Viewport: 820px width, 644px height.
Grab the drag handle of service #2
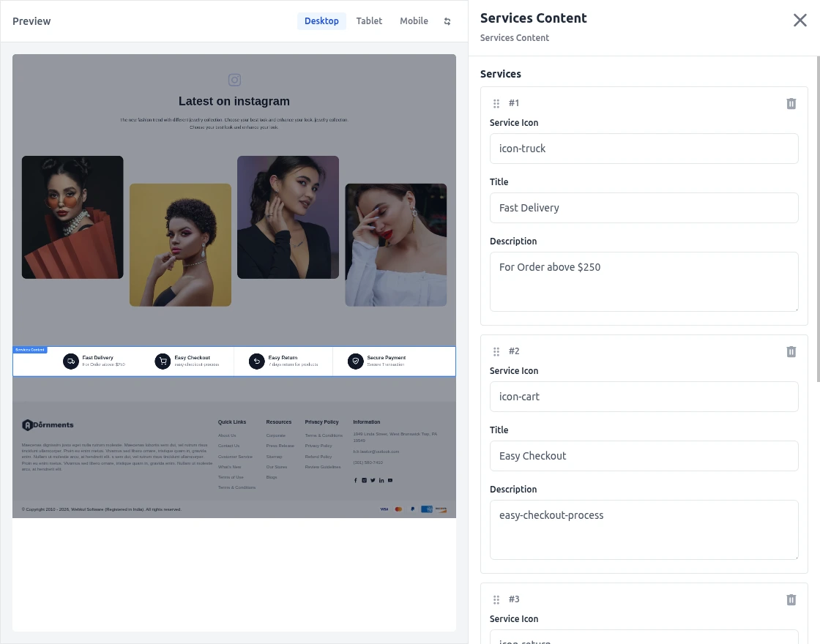496,352
